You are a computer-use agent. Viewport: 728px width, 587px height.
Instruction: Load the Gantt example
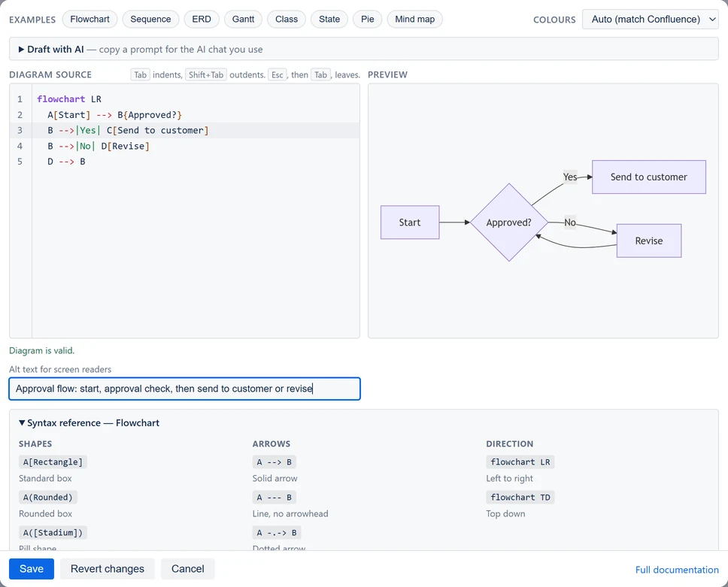click(x=243, y=20)
